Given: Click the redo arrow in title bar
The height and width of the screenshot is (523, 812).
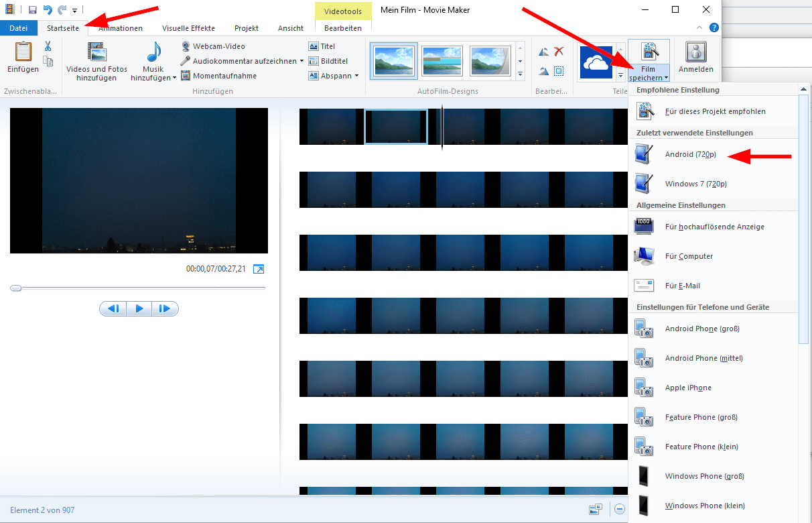Looking at the screenshot, I should pos(62,10).
